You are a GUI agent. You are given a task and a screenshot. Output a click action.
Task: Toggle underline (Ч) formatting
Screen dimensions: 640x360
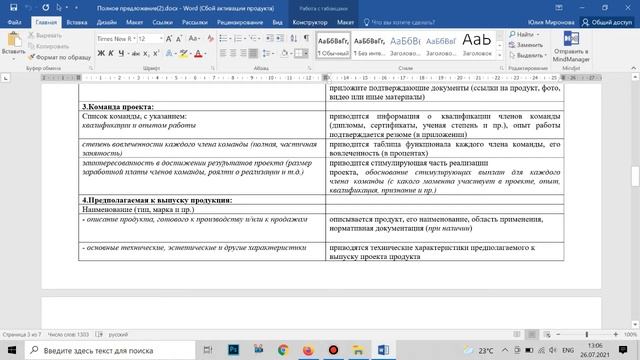click(121, 53)
